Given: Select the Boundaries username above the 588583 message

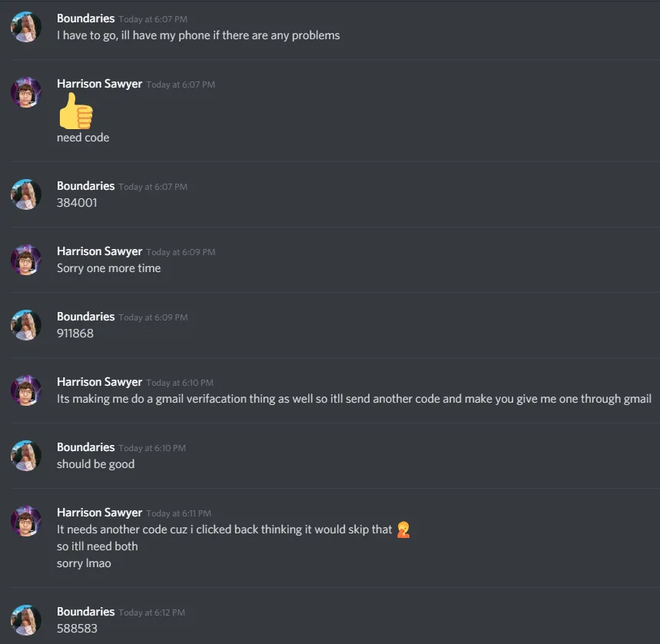Looking at the screenshot, I should click(85, 612).
